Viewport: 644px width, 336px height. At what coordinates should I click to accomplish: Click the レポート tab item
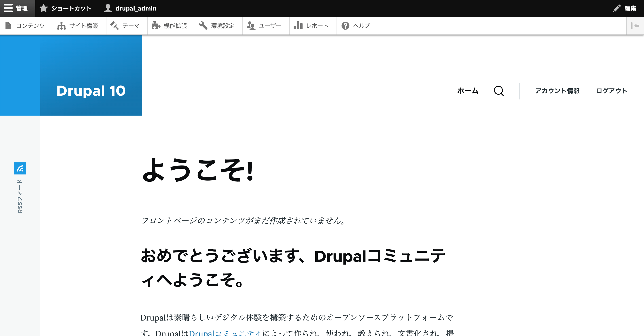[x=311, y=26]
